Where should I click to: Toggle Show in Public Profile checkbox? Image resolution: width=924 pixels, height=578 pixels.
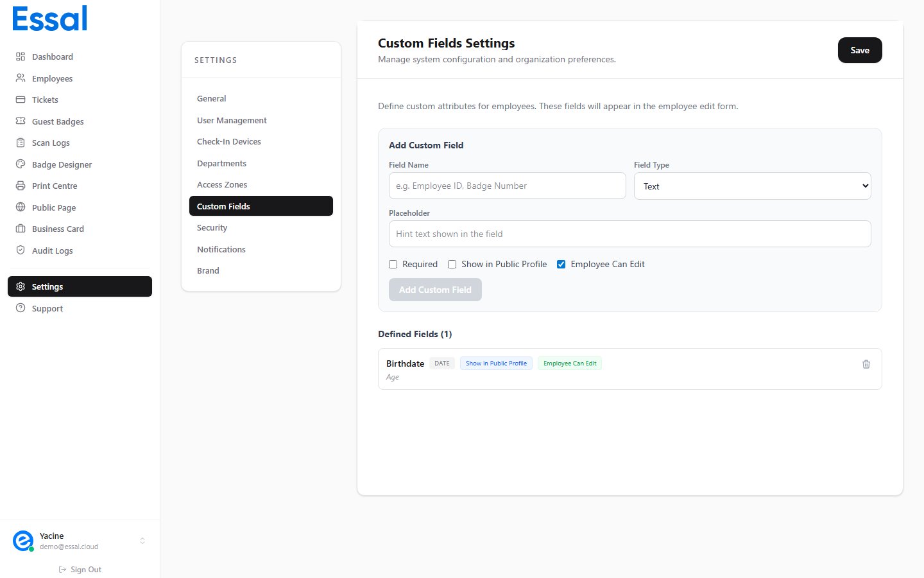point(452,264)
